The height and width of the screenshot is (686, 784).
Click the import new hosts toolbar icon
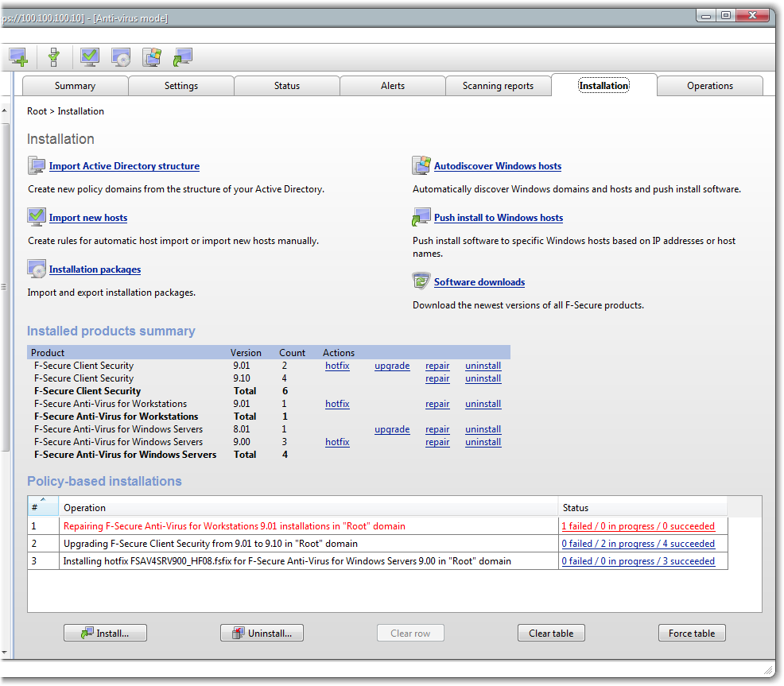pyautogui.click(x=90, y=57)
